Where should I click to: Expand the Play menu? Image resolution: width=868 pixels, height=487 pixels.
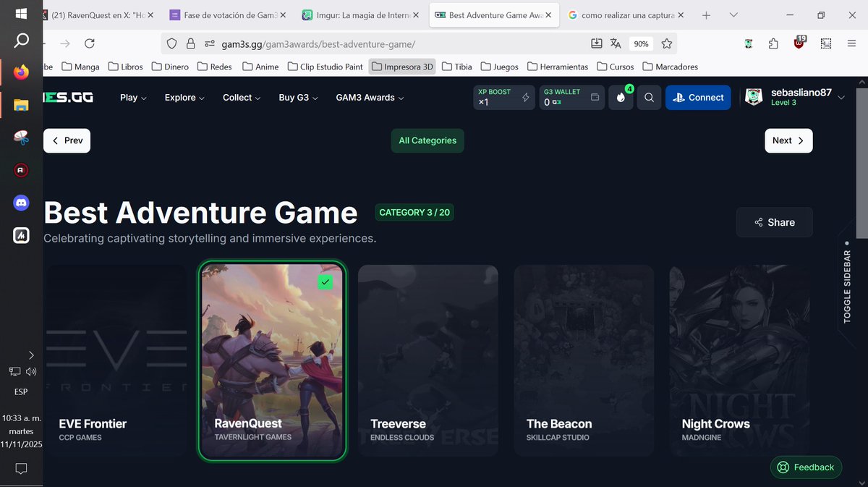[x=133, y=98]
